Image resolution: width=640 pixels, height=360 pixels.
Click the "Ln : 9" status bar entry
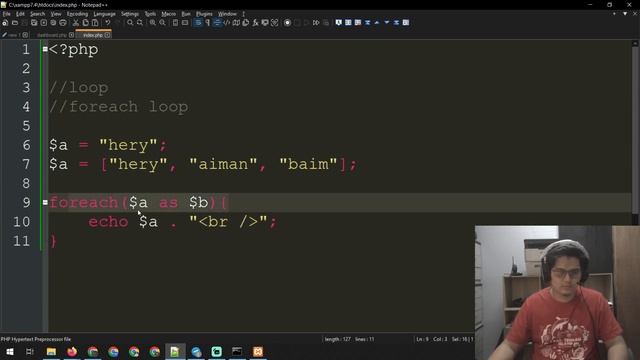pos(422,339)
